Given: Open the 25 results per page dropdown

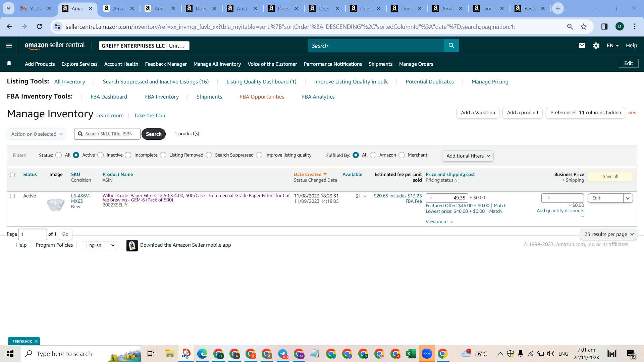Looking at the screenshot, I should pyautogui.click(x=608, y=234).
